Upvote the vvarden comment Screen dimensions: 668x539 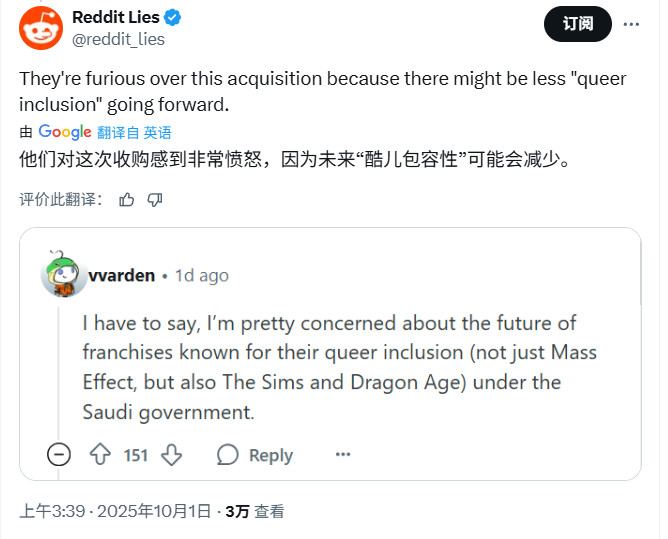99,455
